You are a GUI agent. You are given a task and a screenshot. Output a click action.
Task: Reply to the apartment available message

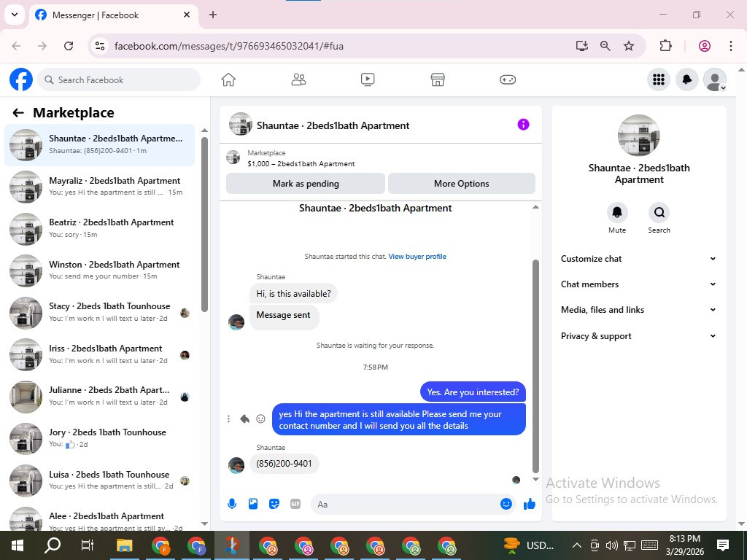245,419
